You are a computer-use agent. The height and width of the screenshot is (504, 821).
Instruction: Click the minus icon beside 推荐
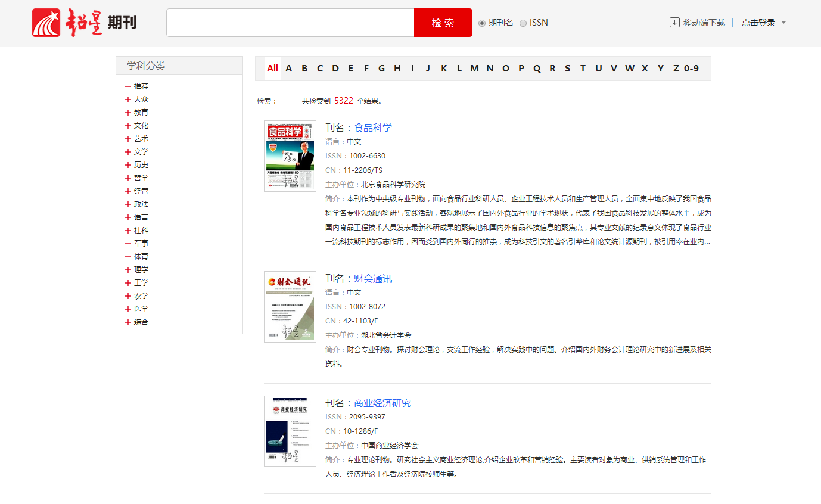click(128, 86)
